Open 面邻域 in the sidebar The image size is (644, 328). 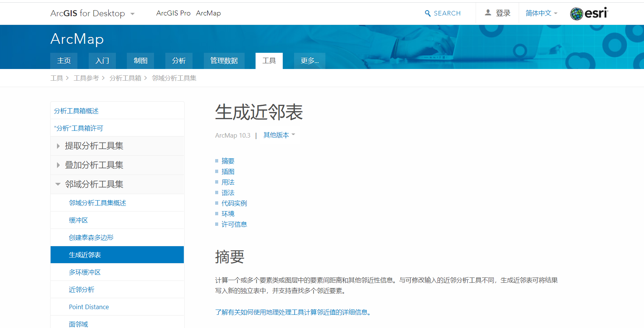pos(117,322)
